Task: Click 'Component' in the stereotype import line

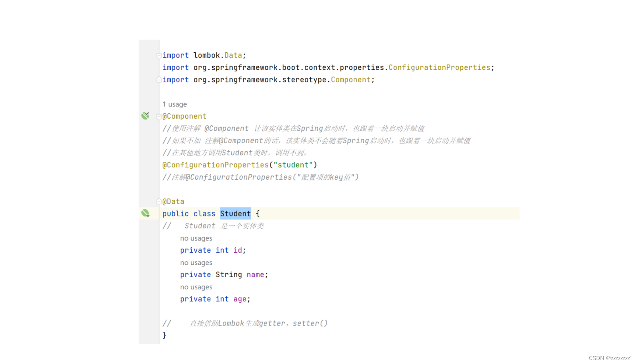Action: coord(351,80)
